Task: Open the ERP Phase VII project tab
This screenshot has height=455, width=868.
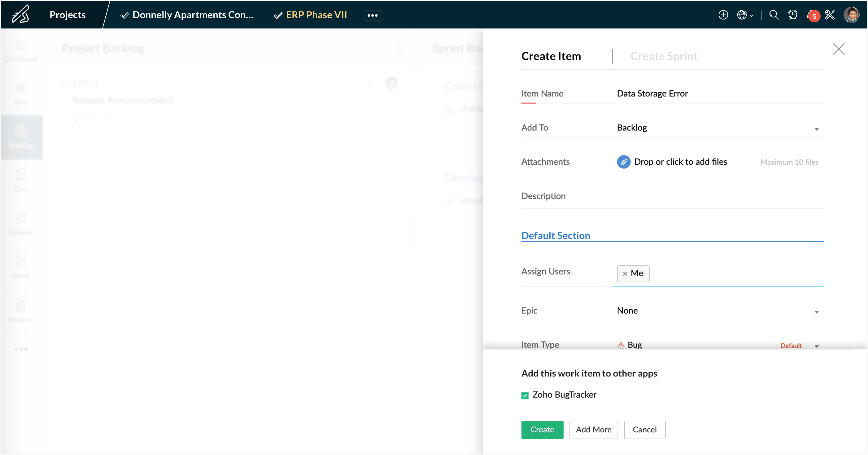Action: pyautogui.click(x=316, y=15)
